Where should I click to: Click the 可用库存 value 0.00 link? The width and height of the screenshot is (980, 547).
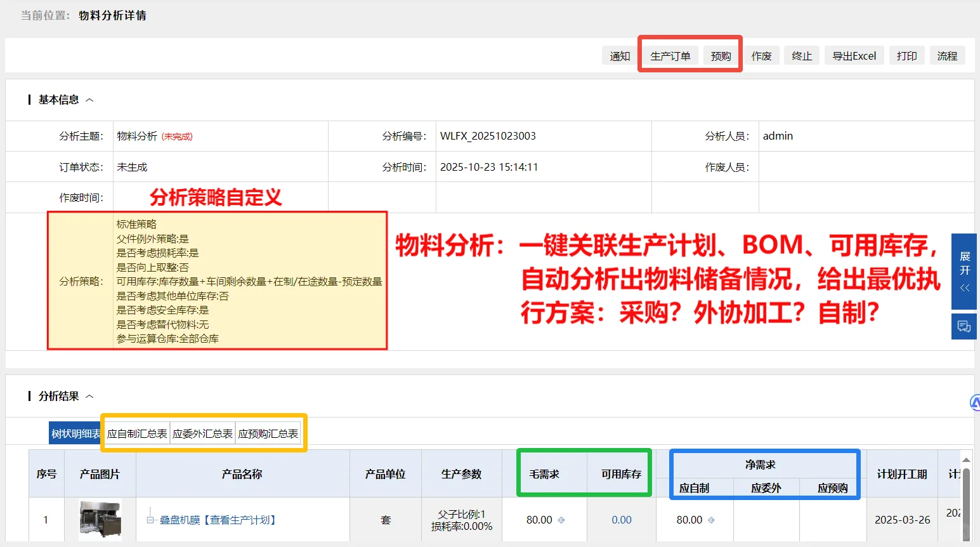click(x=621, y=520)
